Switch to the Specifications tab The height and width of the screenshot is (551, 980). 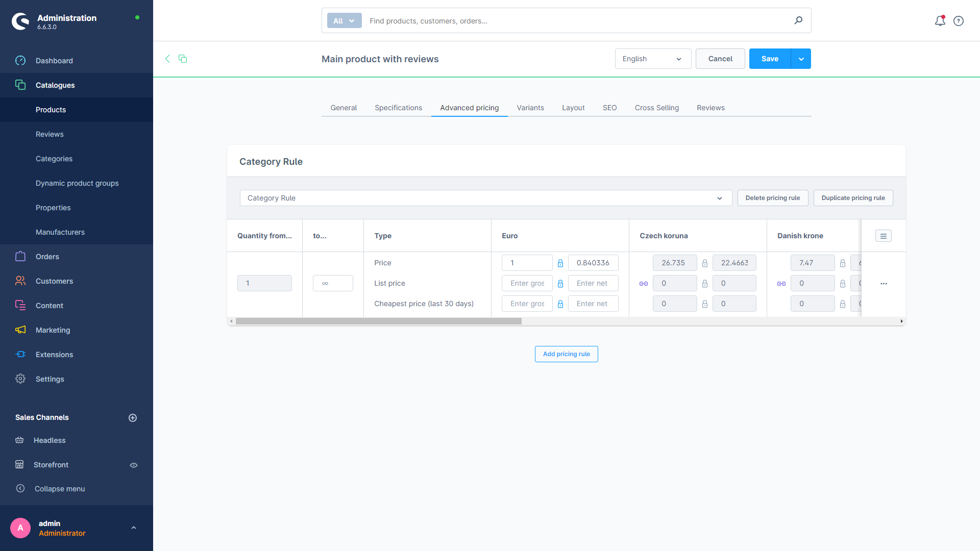(x=398, y=108)
